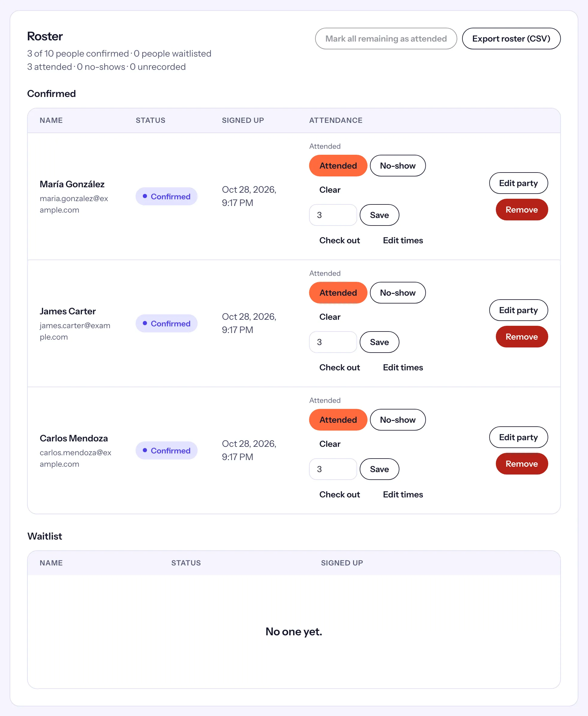
Task: Edit party for James Carter
Action: (518, 310)
